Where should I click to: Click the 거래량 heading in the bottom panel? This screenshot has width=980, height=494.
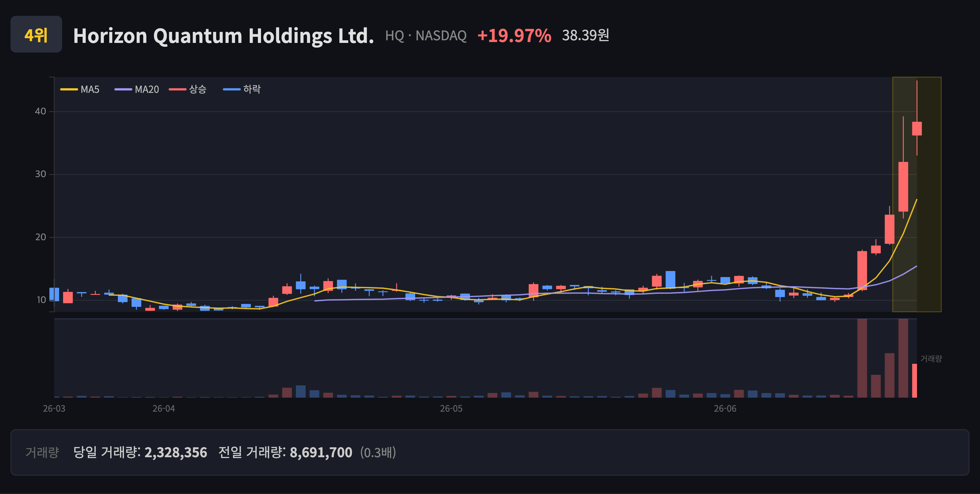coord(42,453)
